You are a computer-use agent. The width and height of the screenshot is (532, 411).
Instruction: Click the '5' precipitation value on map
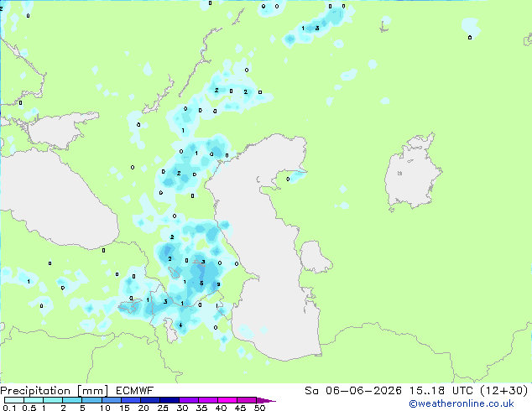coord(201,284)
